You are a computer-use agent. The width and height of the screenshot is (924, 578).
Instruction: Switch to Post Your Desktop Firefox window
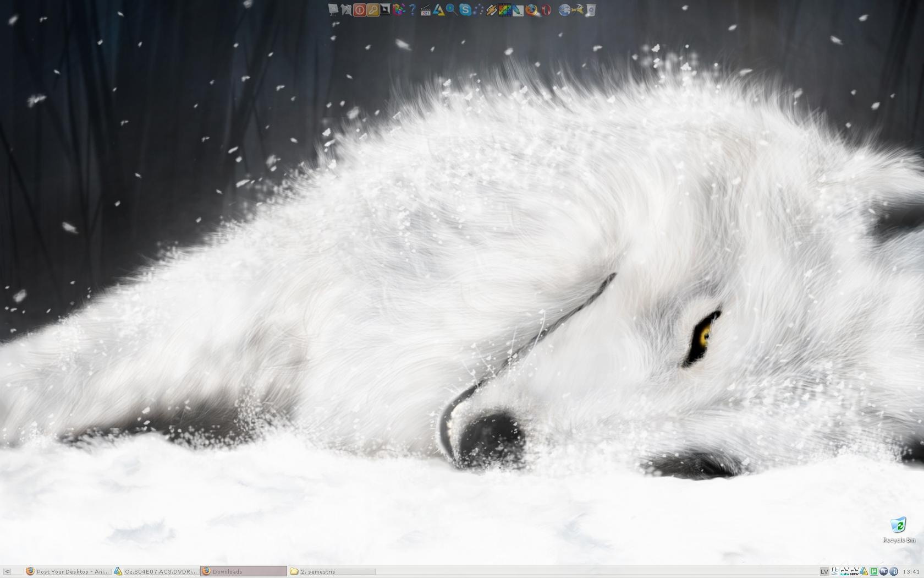[69, 571]
